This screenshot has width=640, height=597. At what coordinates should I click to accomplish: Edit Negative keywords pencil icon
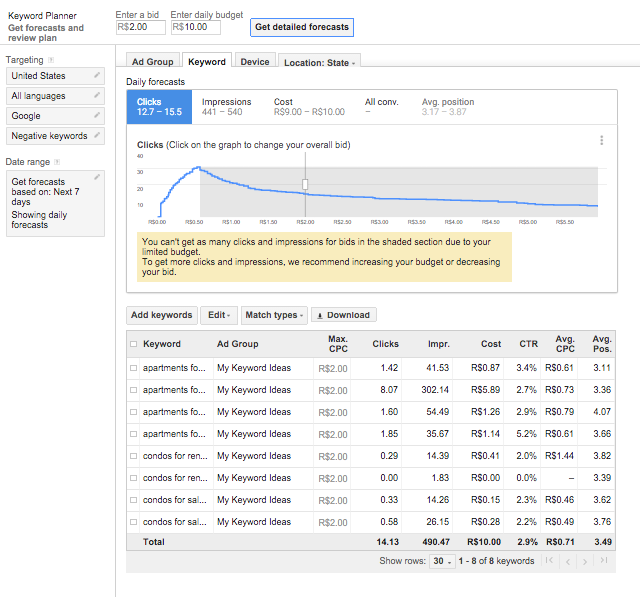pos(97,135)
